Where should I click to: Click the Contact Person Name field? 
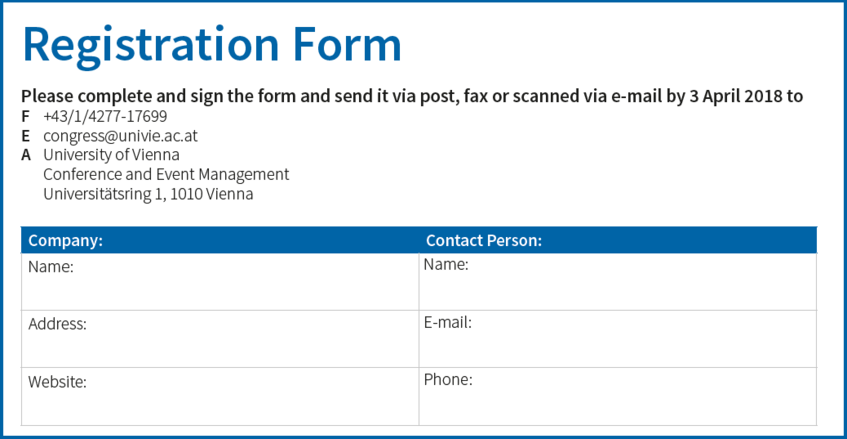pos(617,281)
